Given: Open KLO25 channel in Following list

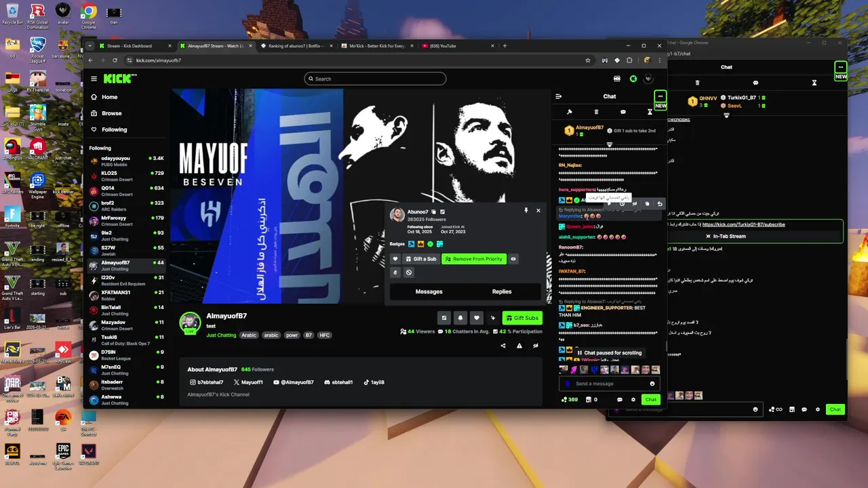Looking at the screenshot, I should coord(127,176).
